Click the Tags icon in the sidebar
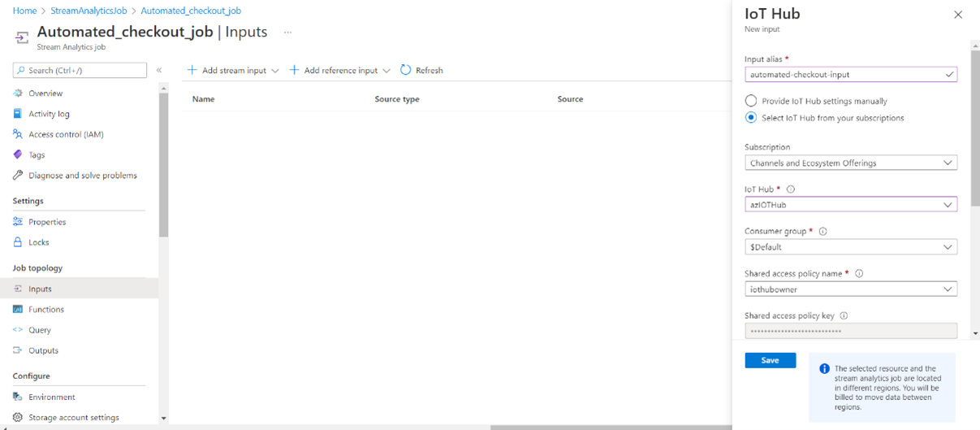Image resolution: width=980 pixels, height=430 pixels. pyautogui.click(x=18, y=154)
